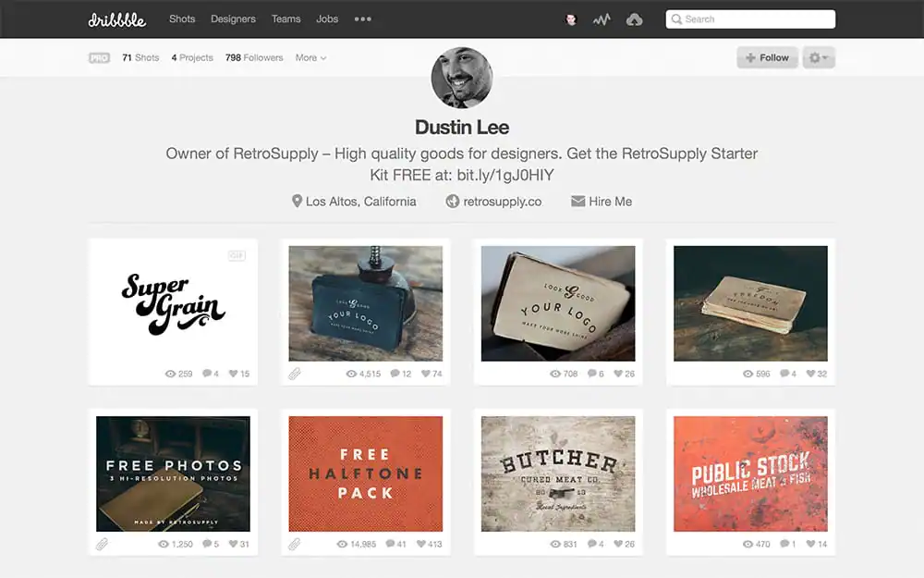Open the 4 Projects tab
Screen dimensions: 924x578
point(192,57)
